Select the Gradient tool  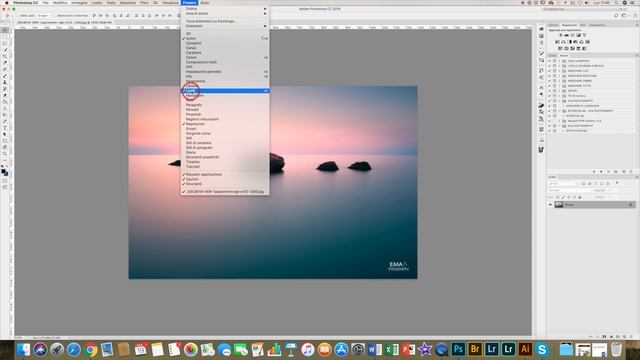5,102
